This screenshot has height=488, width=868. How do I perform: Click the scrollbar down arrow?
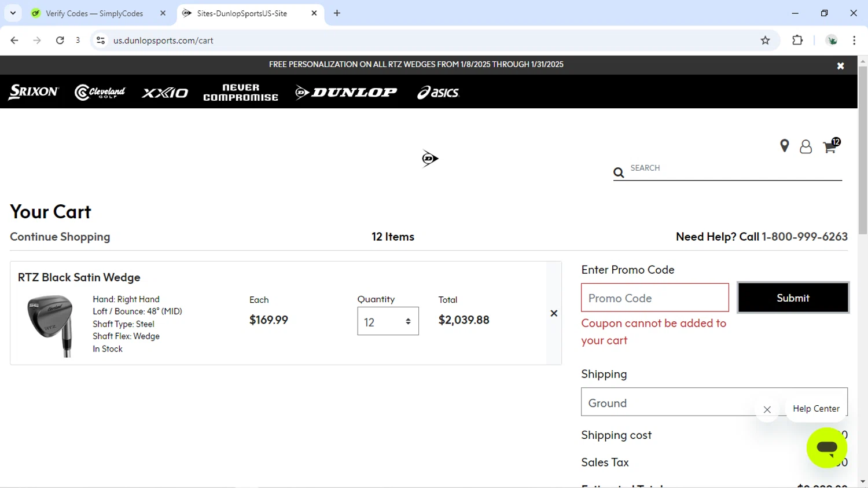click(863, 482)
